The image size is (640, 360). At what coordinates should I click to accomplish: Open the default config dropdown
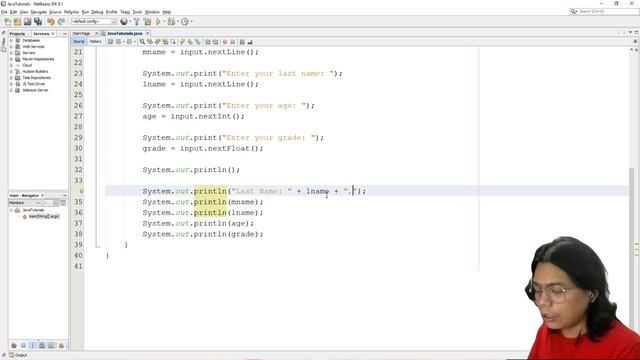pyautogui.click(x=94, y=22)
